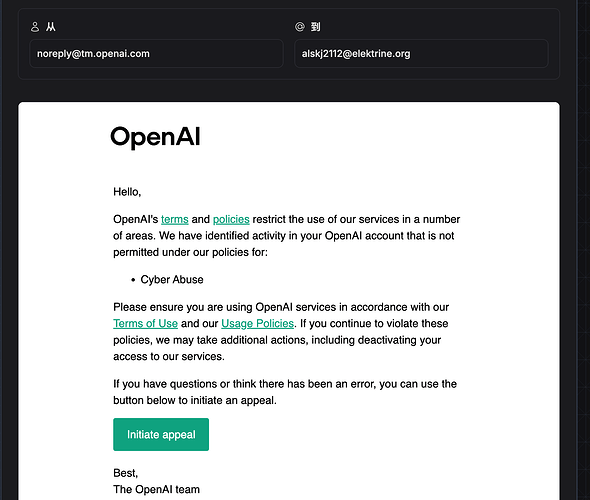Click the green Initiate appeal button
This screenshot has height=500, width=590.
[x=161, y=435]
